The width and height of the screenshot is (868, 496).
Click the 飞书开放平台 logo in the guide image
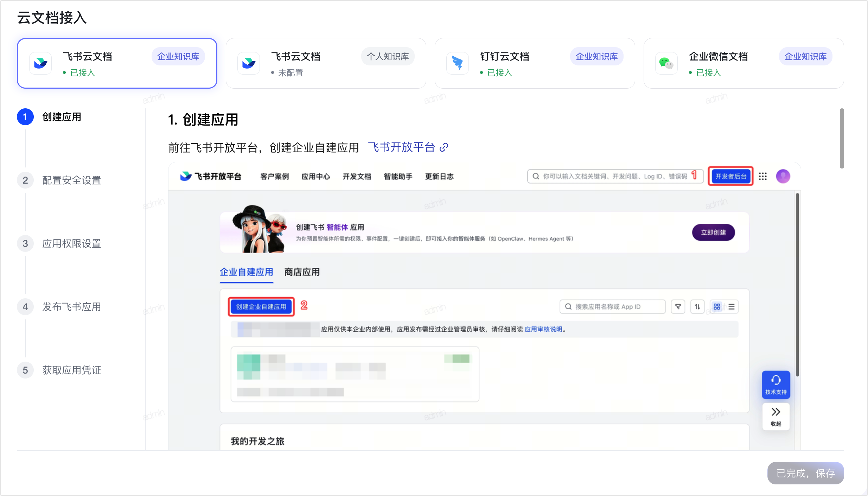pos(211,176)
